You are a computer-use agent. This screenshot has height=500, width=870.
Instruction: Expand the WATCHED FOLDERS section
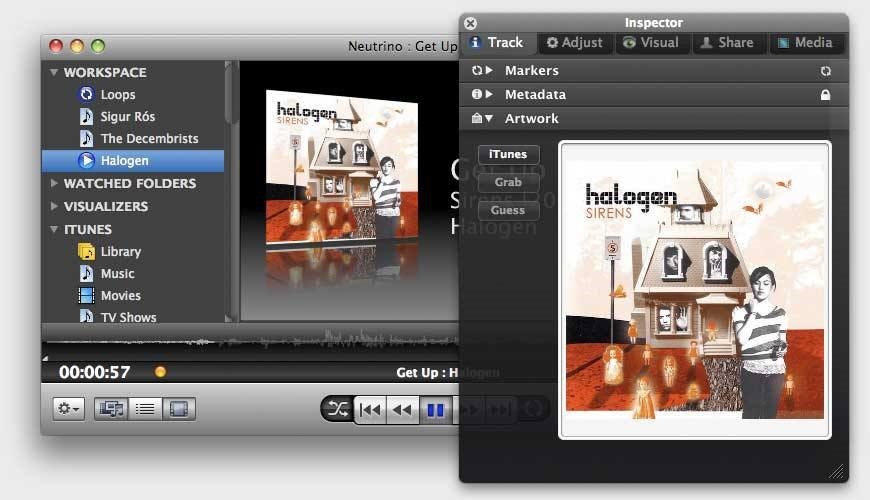(x=54, y=183)
